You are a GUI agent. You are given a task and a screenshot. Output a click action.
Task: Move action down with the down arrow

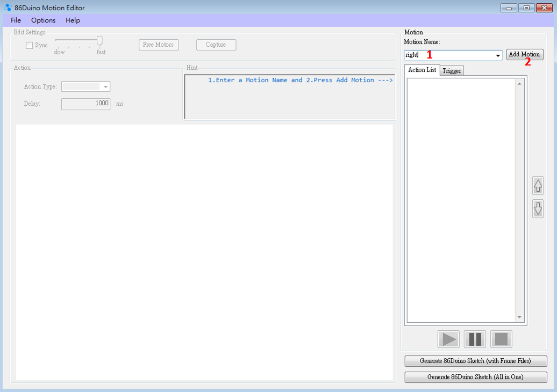pyautogui.click(x=538, y=208)
